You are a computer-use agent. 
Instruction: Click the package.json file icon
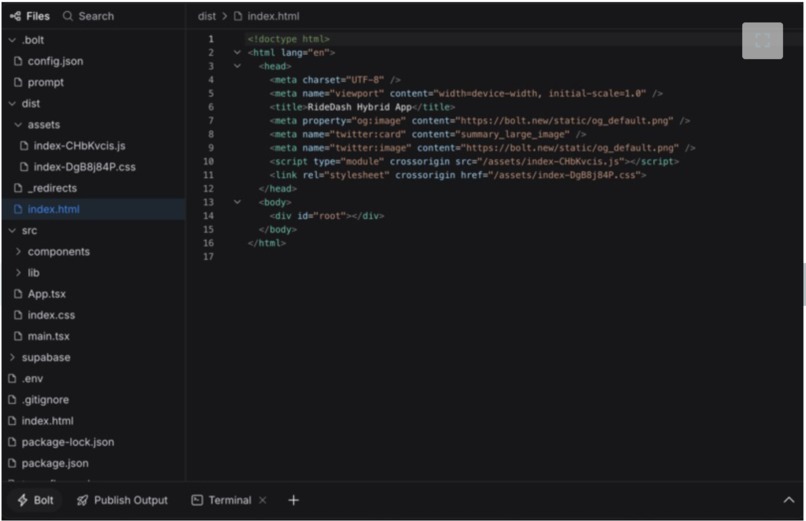click(12, 463)
